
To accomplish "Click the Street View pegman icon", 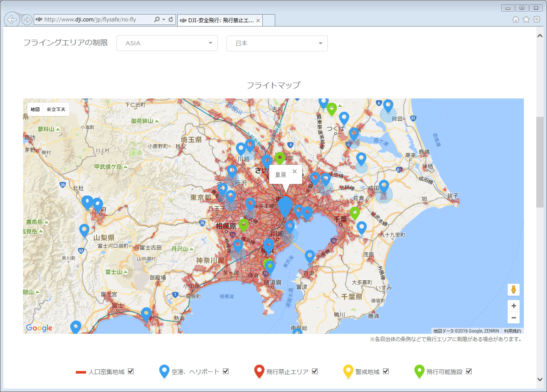I will coord(514,290).
